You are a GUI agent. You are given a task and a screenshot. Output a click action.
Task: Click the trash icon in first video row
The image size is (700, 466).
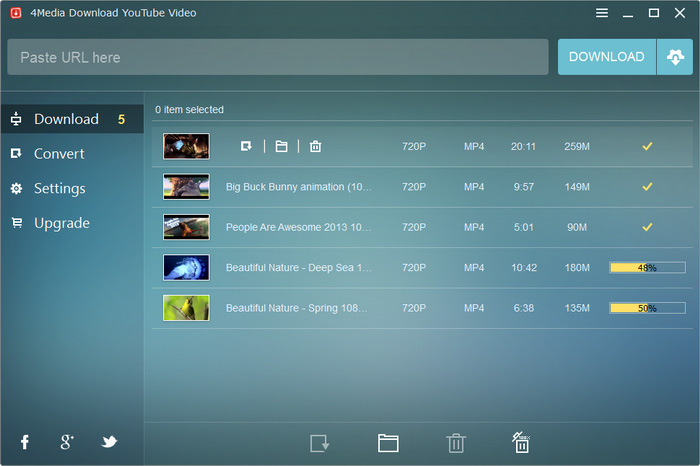click(316, 146)
